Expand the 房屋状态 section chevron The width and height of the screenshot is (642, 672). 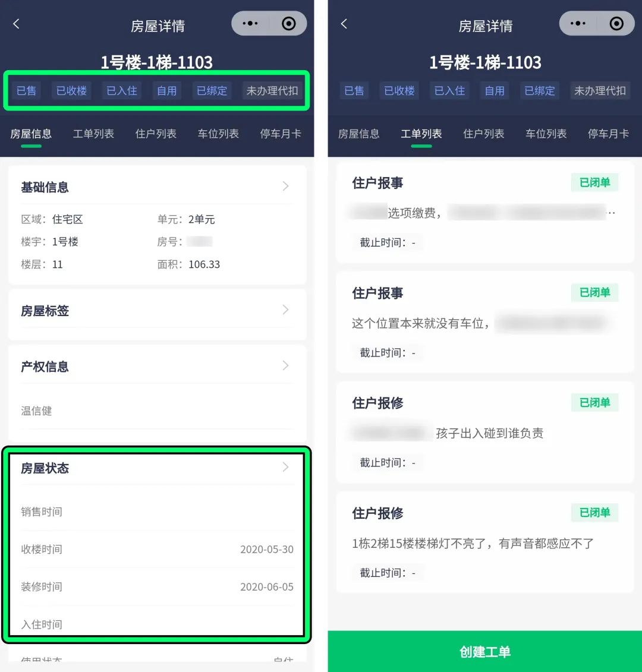pyautogui.click(x=286, y=467)
